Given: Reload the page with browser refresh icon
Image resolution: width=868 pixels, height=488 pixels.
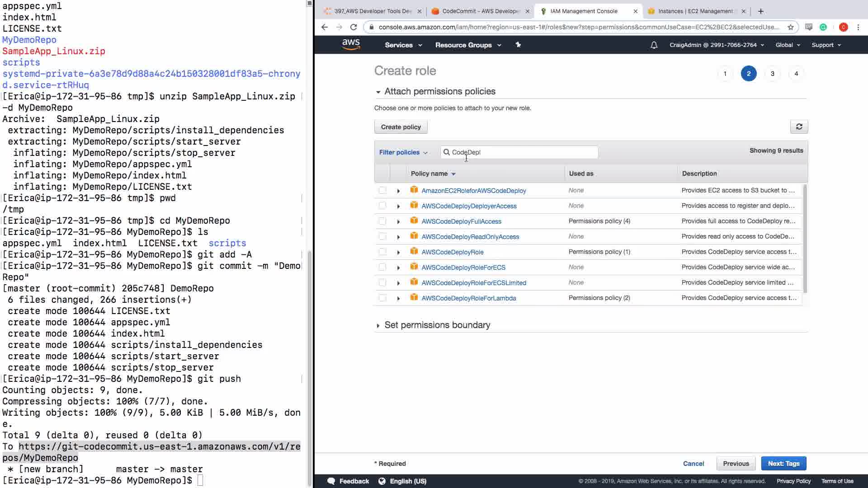Looking at the screenshot, I should [354, 27].
